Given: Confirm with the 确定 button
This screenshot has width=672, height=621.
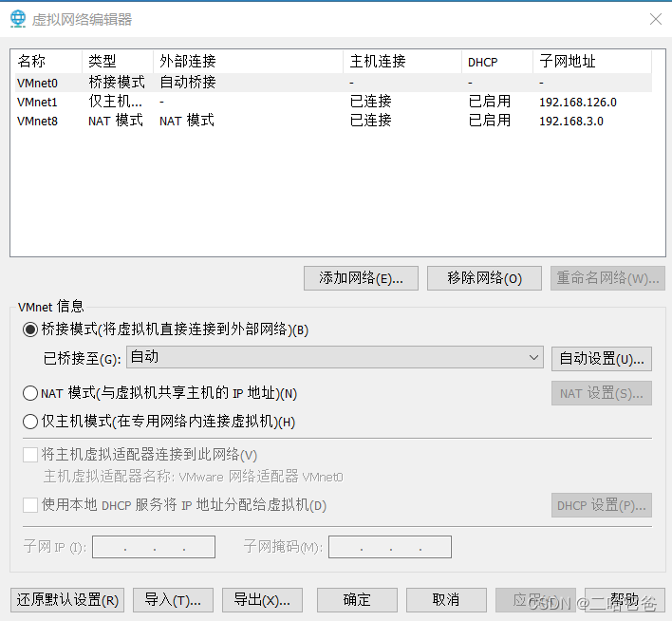Looking at the screenshot, I should coord(357,600).
